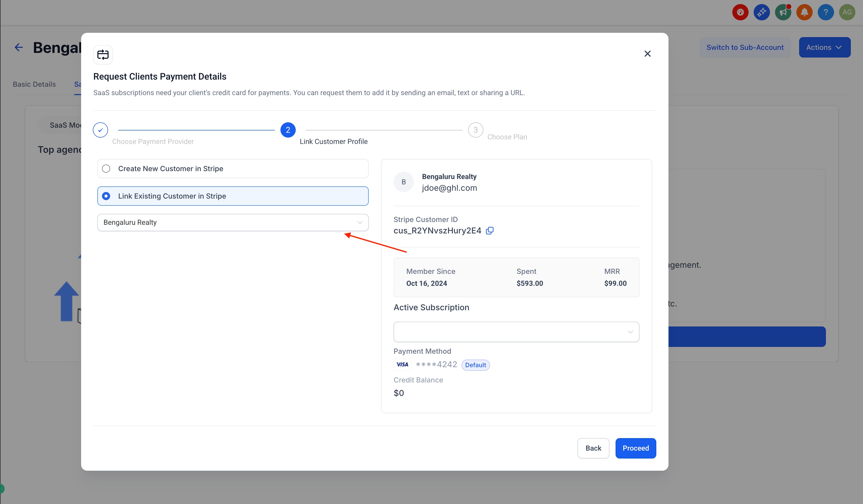Open the help question mark icon
The height and width of the screenshot is (504, 863).
826,12
